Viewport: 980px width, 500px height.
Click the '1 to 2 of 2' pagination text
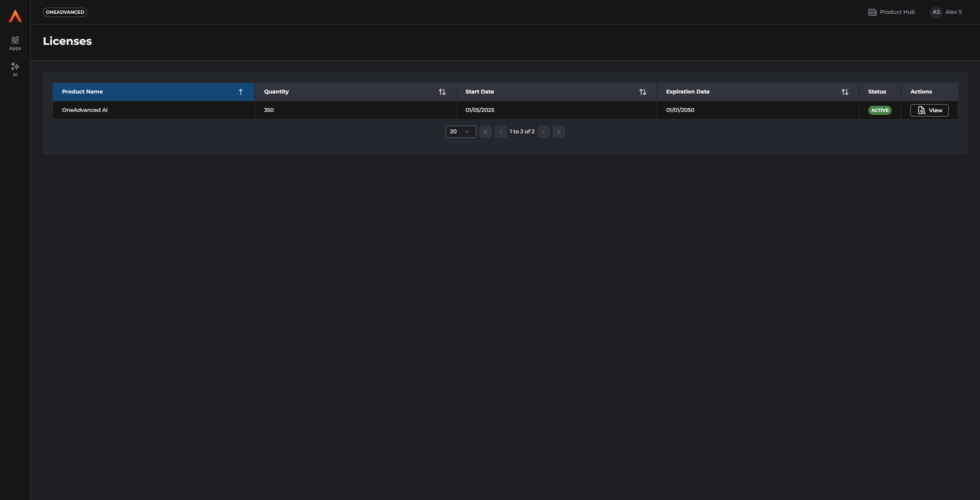pos(522,132)
